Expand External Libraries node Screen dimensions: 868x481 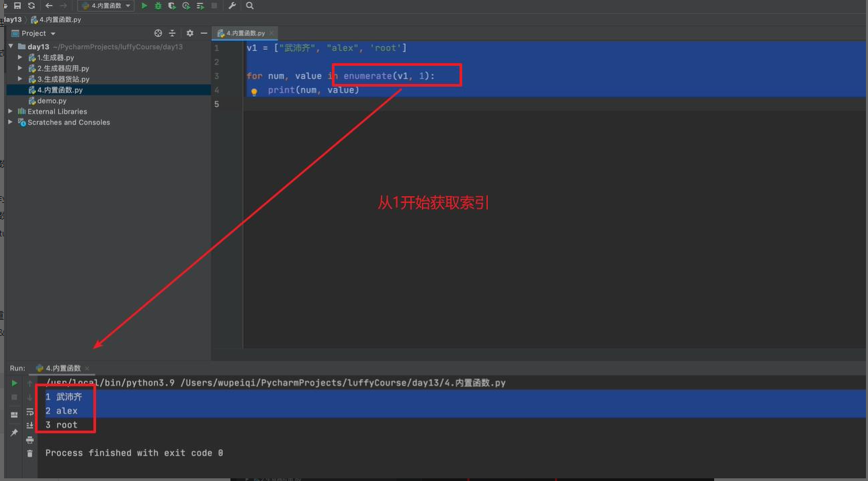tap(10, 112)
